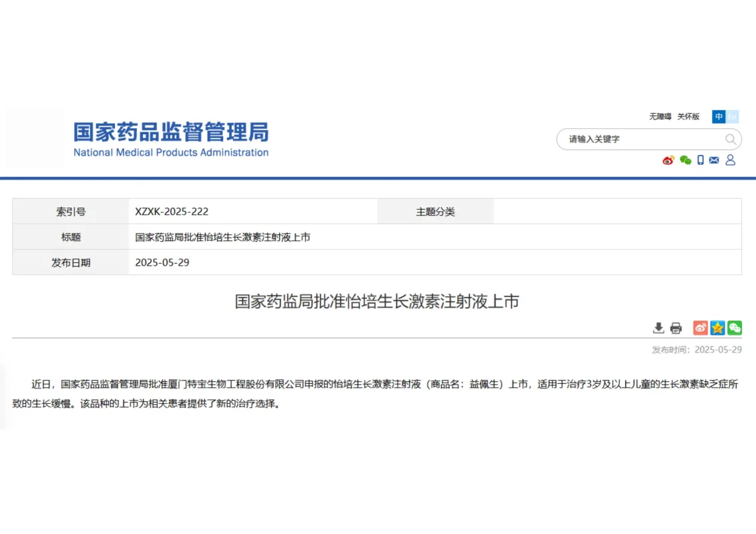
Task: Download the article using the download icon
Action: [x=658, y=328]
